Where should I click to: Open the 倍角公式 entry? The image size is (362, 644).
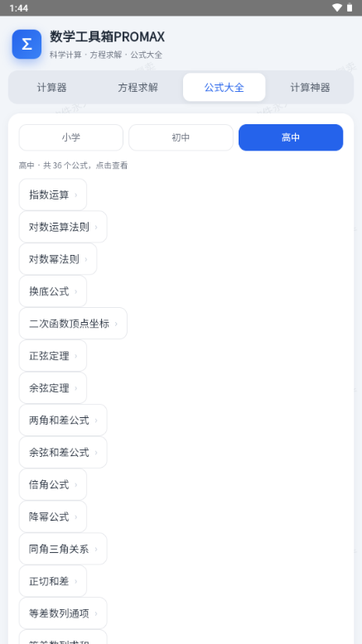point(53,484)
